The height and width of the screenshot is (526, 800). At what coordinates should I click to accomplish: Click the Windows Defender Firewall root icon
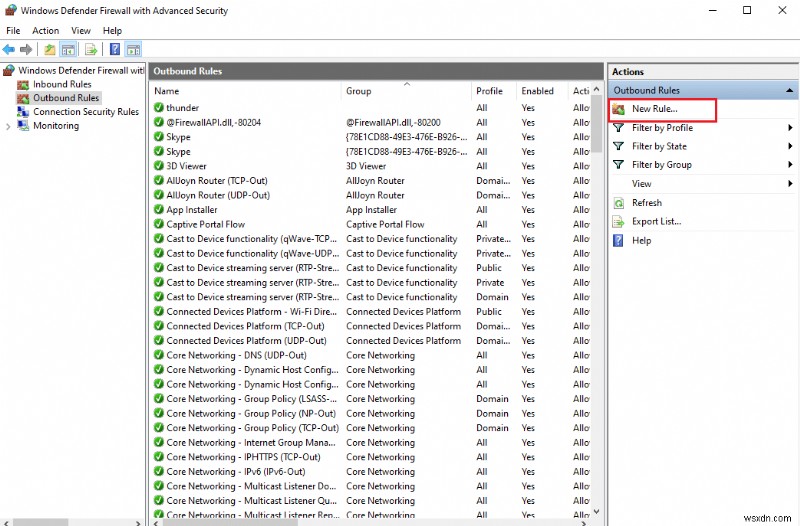(9, 70)
